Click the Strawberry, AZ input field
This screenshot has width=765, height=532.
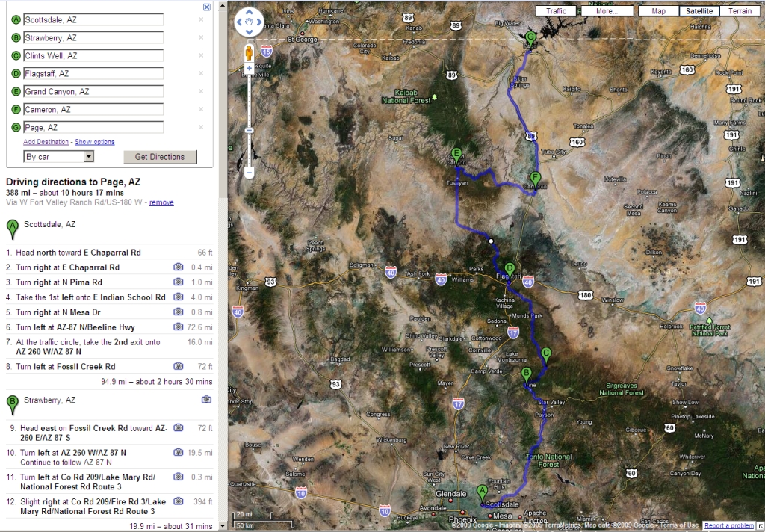pos(93,37)
